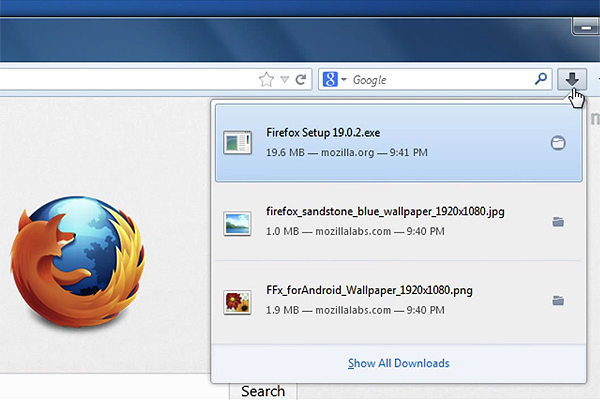This screenshot has width=600, height=400.
Task: Open the URL history dropdown arrow
Action: (x=284, y=80)
